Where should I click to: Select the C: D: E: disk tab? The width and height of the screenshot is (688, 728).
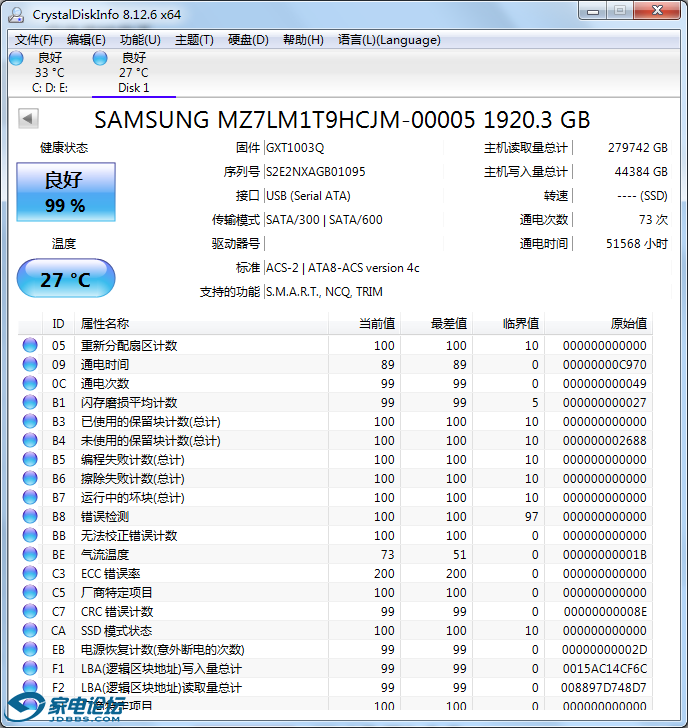pos(50,72)
